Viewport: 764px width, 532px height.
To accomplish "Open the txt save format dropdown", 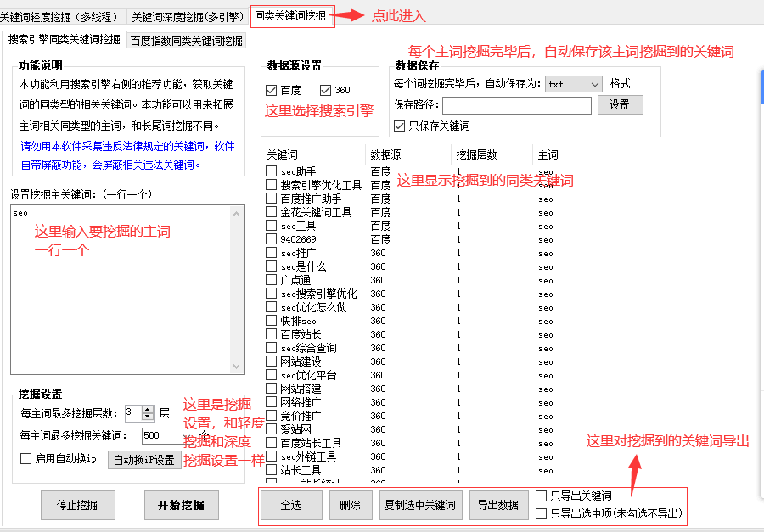I will pyautogui.click(x=574, y=84).
